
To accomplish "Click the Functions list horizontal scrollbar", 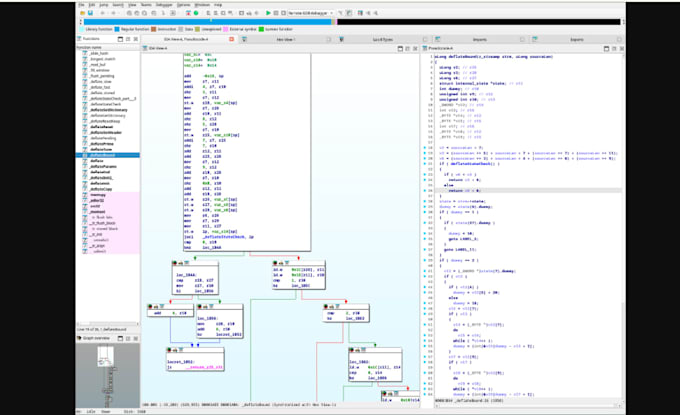I will [x=108, y=324].
